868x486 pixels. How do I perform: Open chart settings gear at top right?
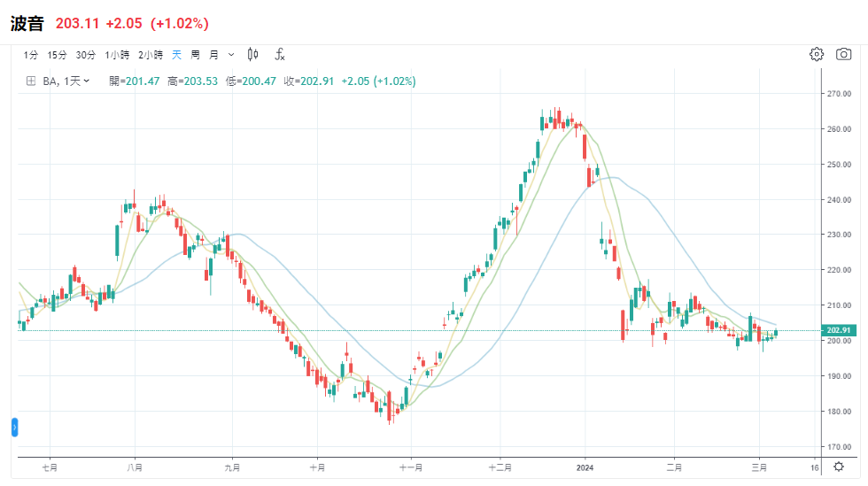(817, 54)
